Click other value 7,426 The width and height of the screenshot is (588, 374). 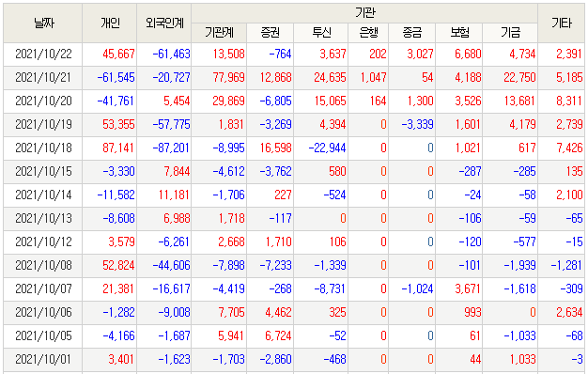click(569, 148)
